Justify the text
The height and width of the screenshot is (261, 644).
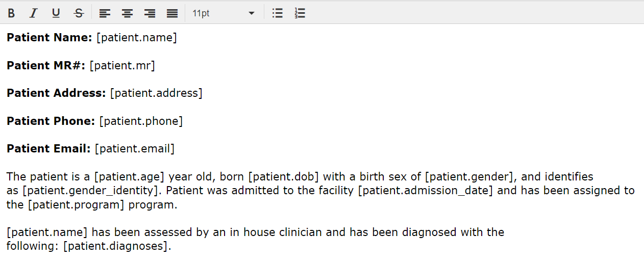pos(172,13)
